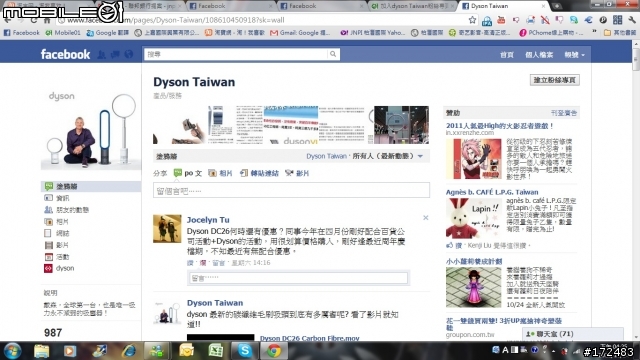Viewport: 640px width, 360px height.
Task: Select photo share option
Action: pyautogui.click(x=220, y=173)
